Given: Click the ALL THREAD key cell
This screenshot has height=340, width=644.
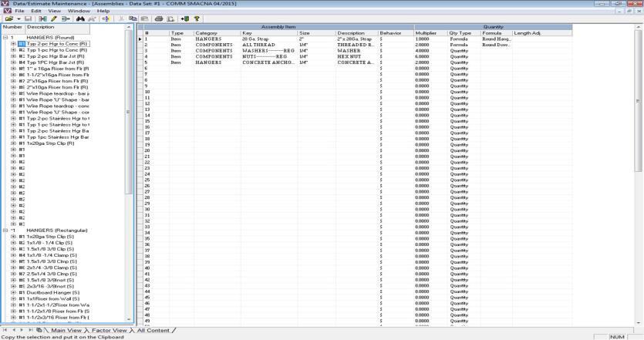Looking at the screenshot, I should [269, 45].
